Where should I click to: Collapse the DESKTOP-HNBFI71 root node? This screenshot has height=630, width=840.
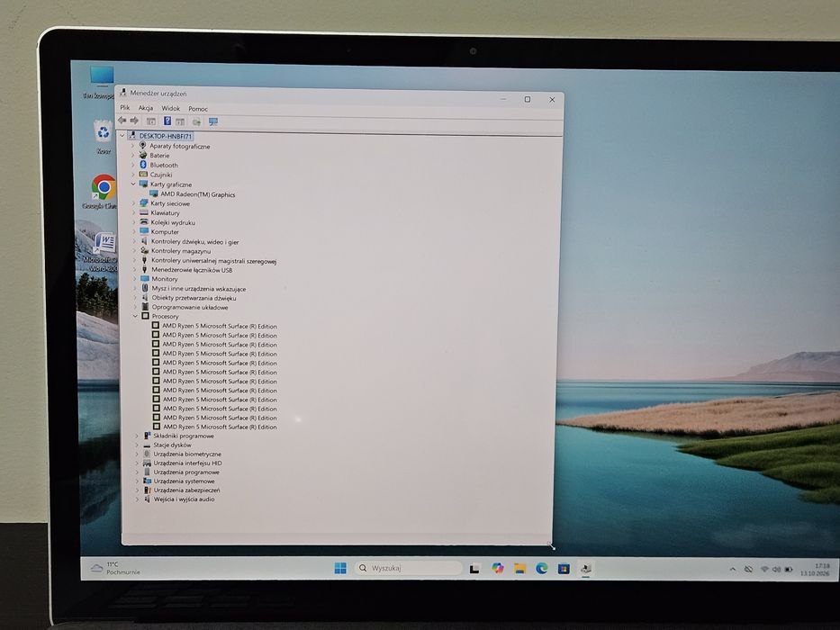point(122,136)
